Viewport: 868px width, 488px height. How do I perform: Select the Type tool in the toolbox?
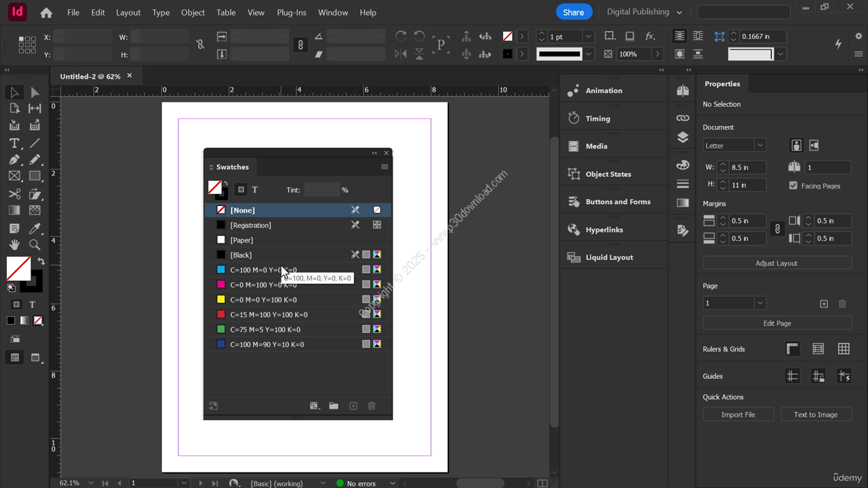[14, 143]
